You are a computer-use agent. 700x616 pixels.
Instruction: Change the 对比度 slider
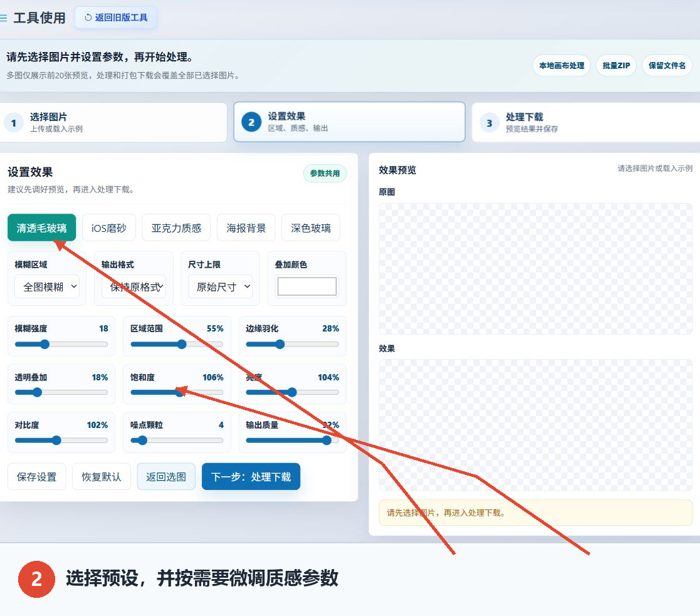pyautogui.click(x=61, y=441)
